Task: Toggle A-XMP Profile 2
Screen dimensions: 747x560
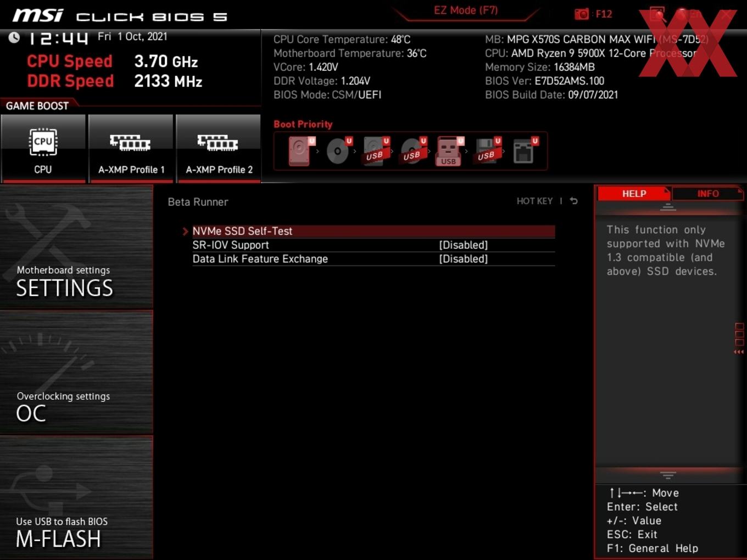Action: (219, 148)
